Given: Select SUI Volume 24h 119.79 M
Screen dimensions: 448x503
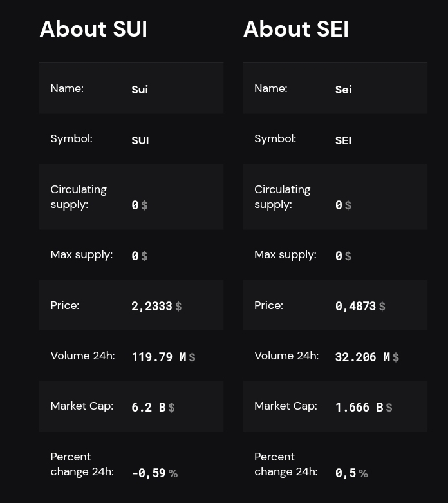Looking at the screenshot, I should point(159,357).
